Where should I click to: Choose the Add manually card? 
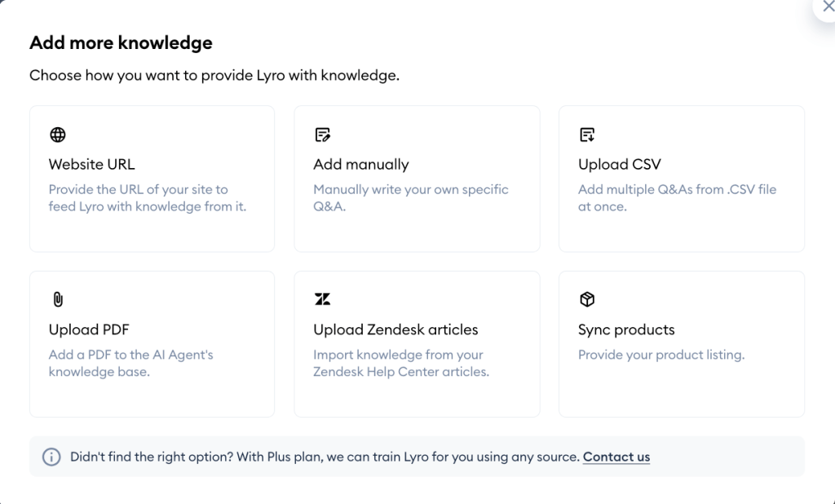(x=417, y=178)
